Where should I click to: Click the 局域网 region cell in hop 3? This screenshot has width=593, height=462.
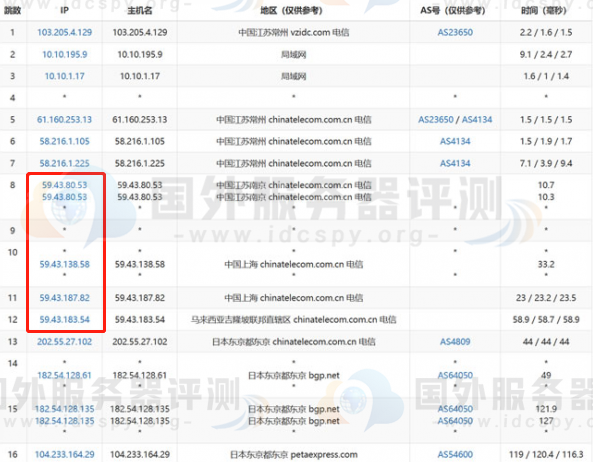[x=293, y=76]
